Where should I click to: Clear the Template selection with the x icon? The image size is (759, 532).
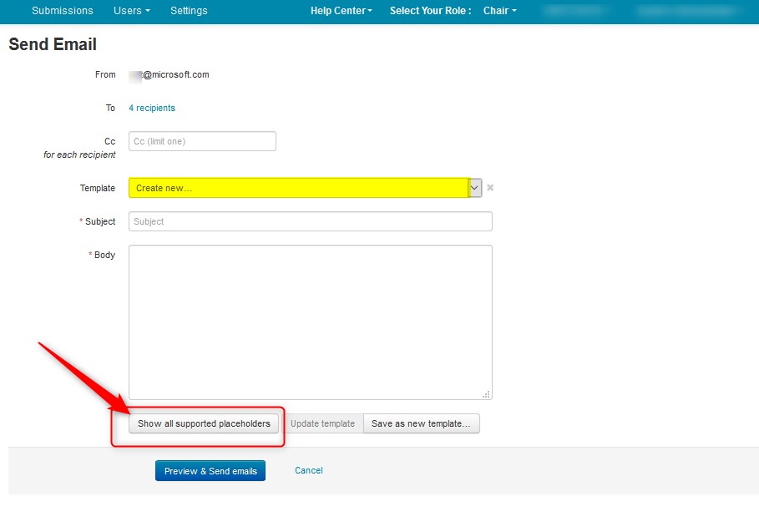[490, 188]
